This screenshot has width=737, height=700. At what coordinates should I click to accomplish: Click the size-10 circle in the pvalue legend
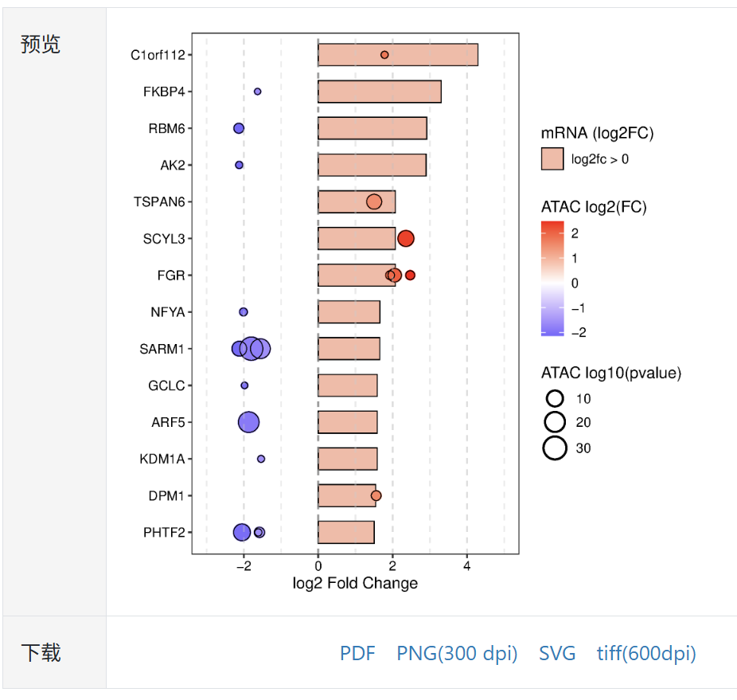tap(555, 398)
